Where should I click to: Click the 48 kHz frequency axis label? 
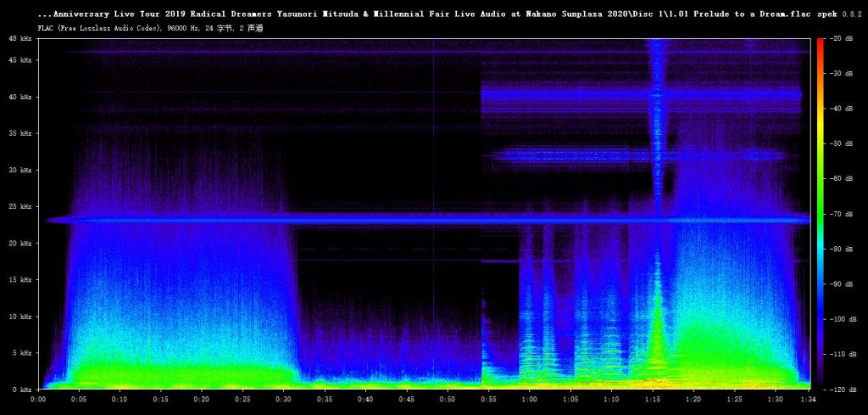click(20, 38)
